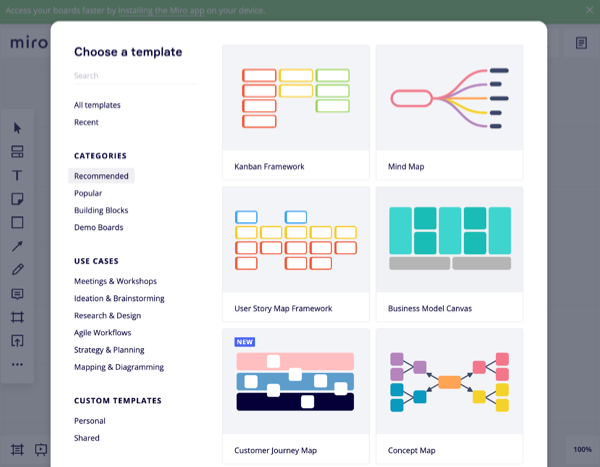Select the Comment tool

click(17, 294)
